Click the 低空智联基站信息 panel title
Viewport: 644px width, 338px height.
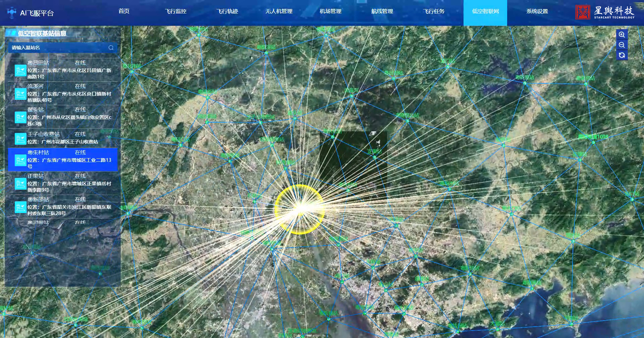point(42,33)
